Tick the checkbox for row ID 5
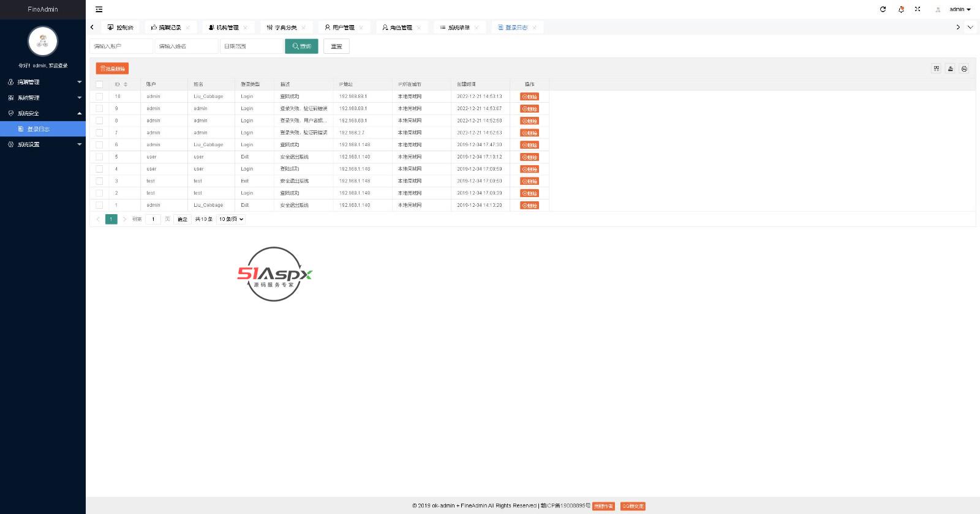 click(x=99, y=157)
